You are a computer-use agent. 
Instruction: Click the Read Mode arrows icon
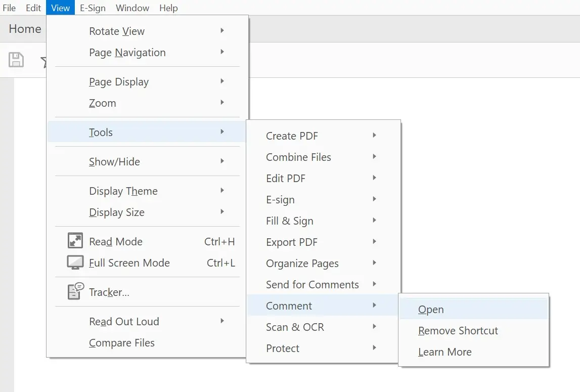coord(75,241)
